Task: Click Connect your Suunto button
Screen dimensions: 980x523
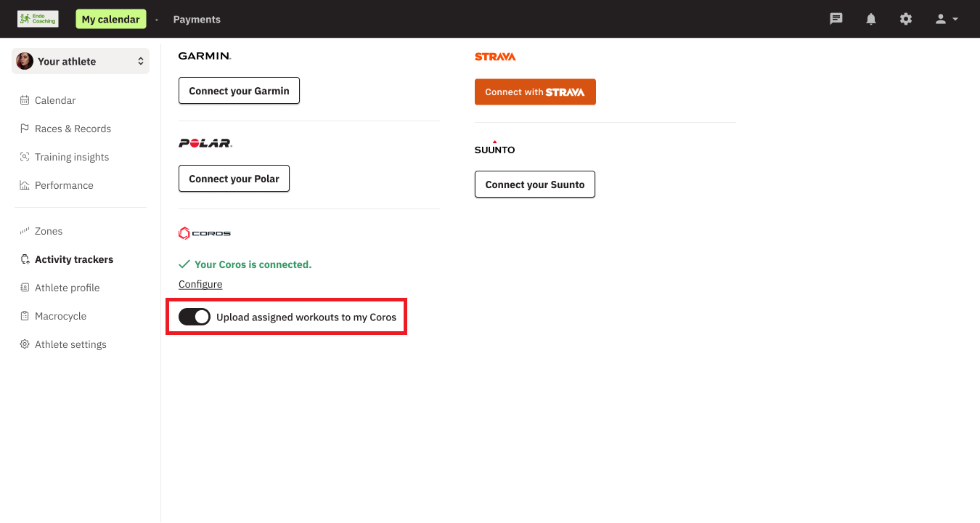Action: (535, 185)
